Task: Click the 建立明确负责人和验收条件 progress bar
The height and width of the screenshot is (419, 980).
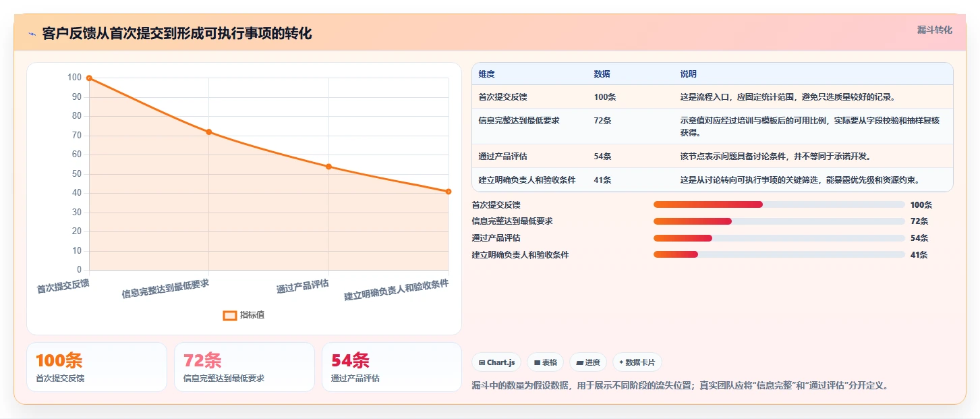Action: (x=779, y=255)
